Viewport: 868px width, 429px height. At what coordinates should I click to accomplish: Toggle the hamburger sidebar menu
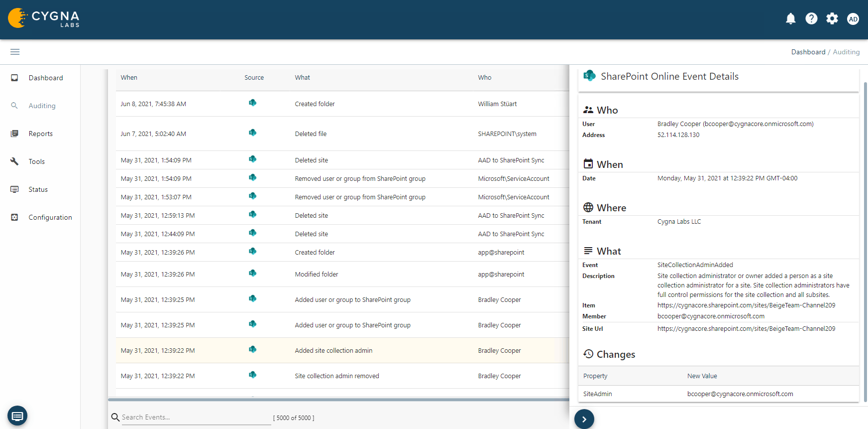pos(15,52)
